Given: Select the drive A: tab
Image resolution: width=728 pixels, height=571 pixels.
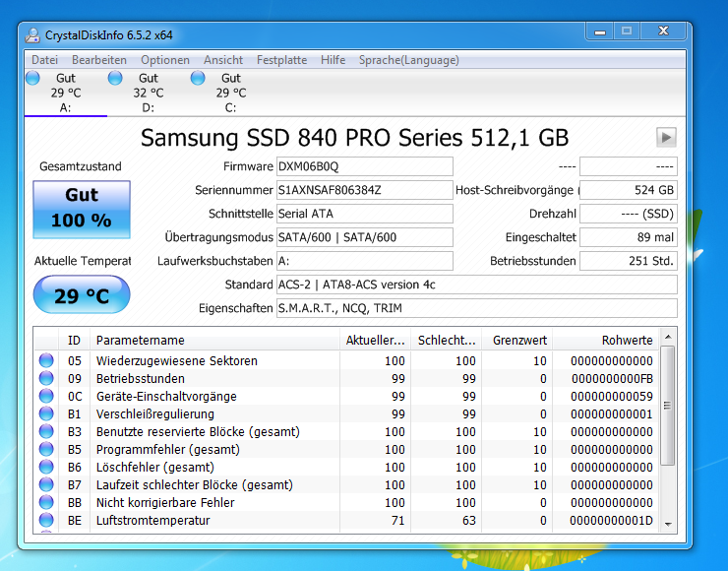Looking at the screenshot, I should pos(66,93).
